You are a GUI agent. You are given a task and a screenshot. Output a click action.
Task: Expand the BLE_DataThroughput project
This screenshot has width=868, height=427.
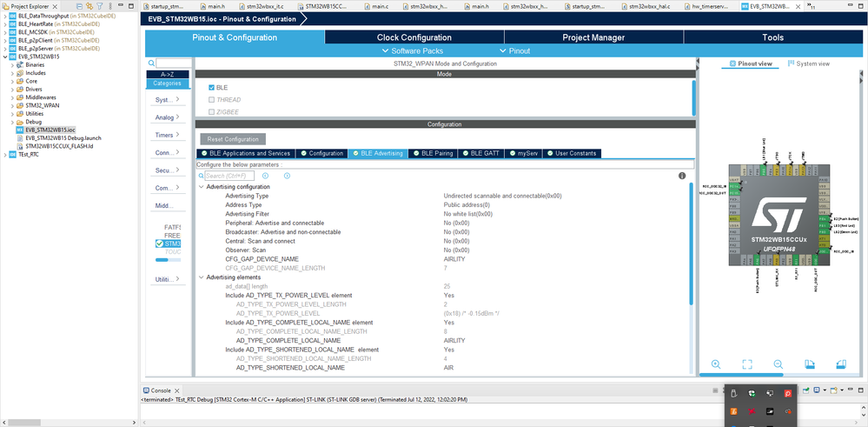point(5,16)
